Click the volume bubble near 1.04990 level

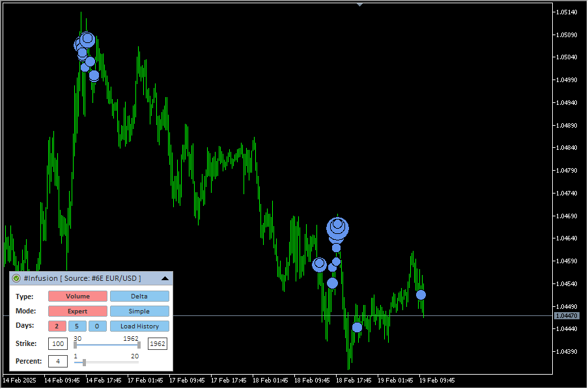(94, 76)
